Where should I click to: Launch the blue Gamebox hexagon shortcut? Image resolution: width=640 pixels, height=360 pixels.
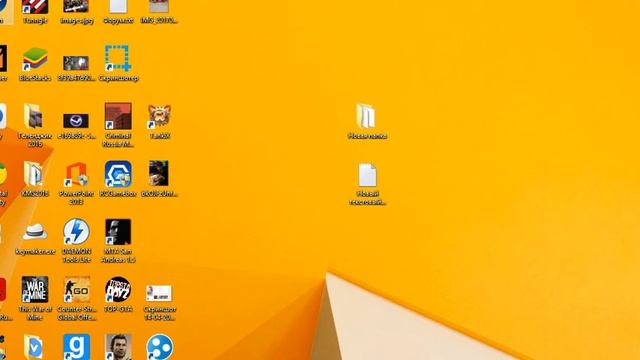tap(118, 174)
